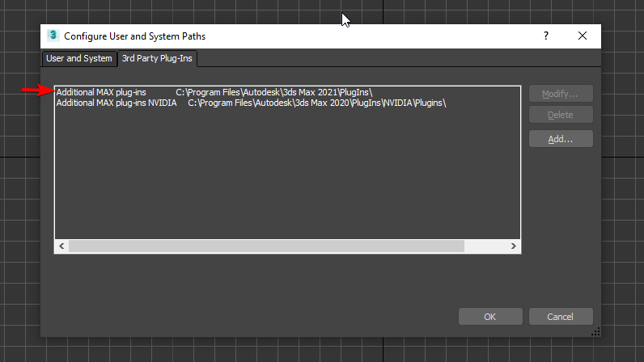The width and height of the screenshot is (644, 362).
Task: Confirm the paths with OK
Action: (489, 317)
